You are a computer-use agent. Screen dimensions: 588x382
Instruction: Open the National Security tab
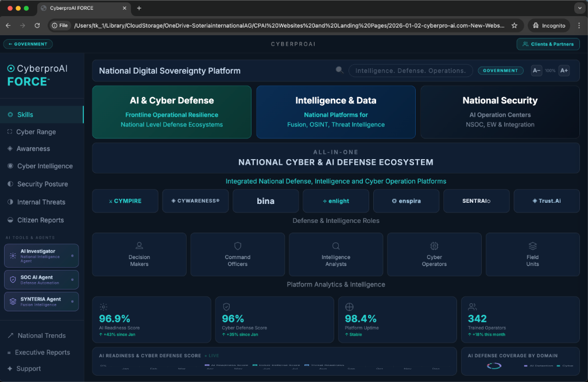point(500,112)
